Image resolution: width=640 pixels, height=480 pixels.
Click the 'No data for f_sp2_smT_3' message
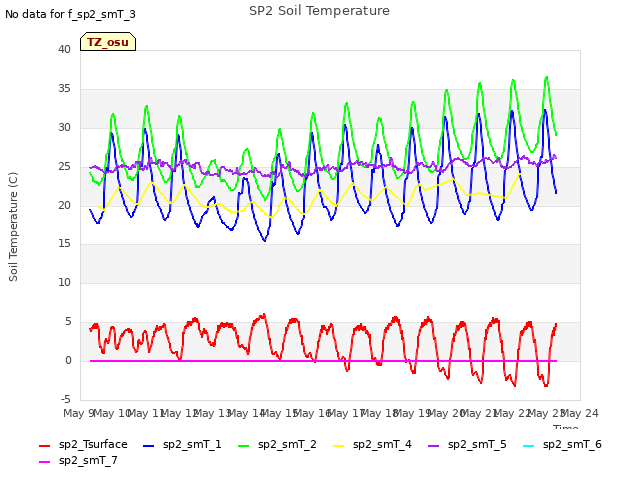70,14
